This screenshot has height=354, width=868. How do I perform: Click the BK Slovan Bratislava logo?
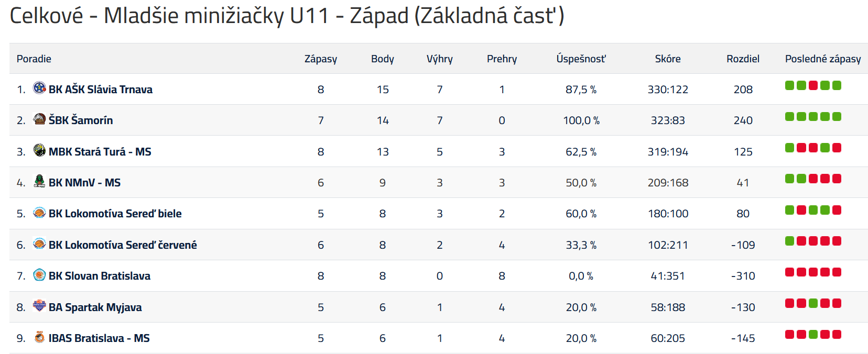tap(39, 274)
